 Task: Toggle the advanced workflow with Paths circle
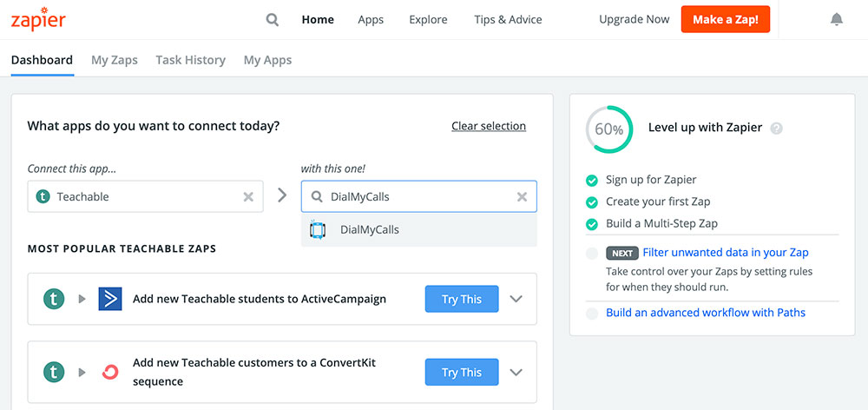tap(591, 313)
